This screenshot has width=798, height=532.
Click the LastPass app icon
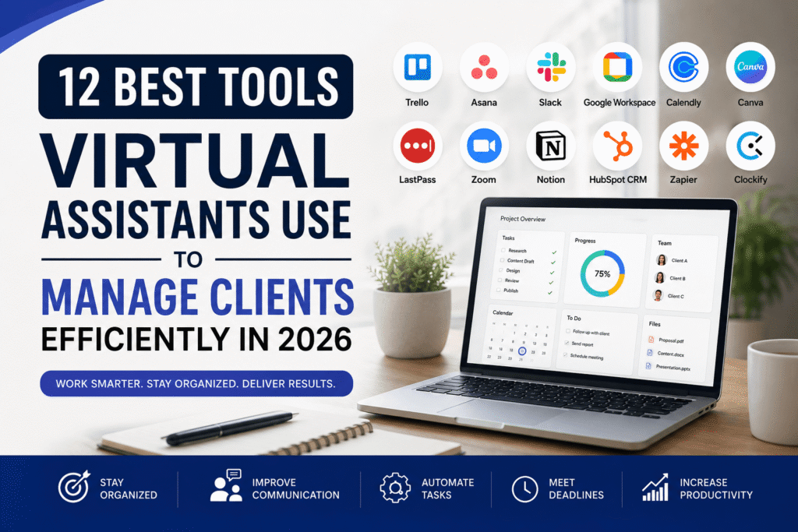[x=418, y=146]
